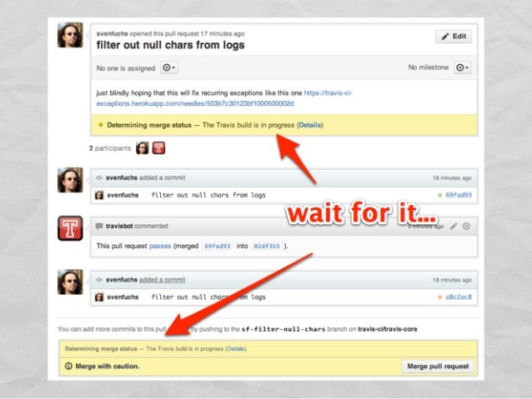
Task: Edit travisbot comment with pencil icon
Action: [454, 226]
